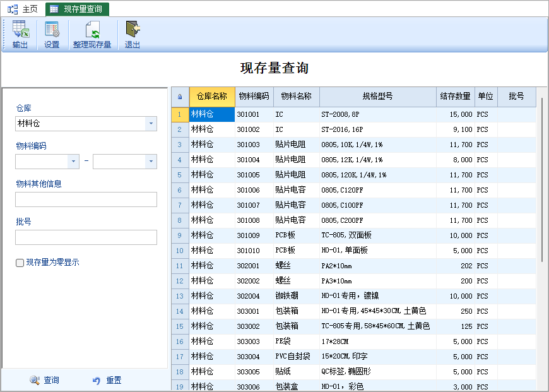The height and width of the screenshot is (392, 549).
Task: Click cell 17*28CM
Action: click(x=378, y=342)
